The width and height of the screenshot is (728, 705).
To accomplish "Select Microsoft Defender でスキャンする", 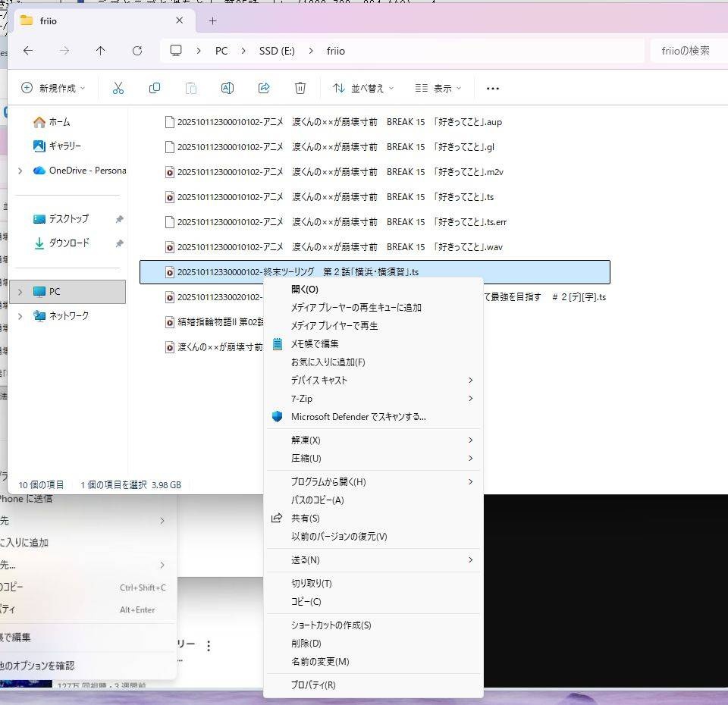I will point(358,417).
